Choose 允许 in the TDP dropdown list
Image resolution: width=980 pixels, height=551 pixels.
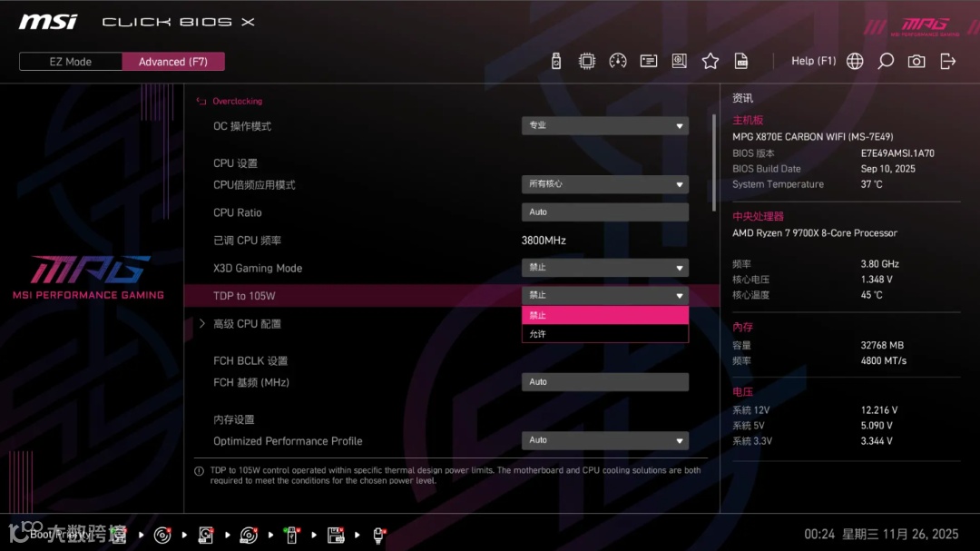point(605,334)
